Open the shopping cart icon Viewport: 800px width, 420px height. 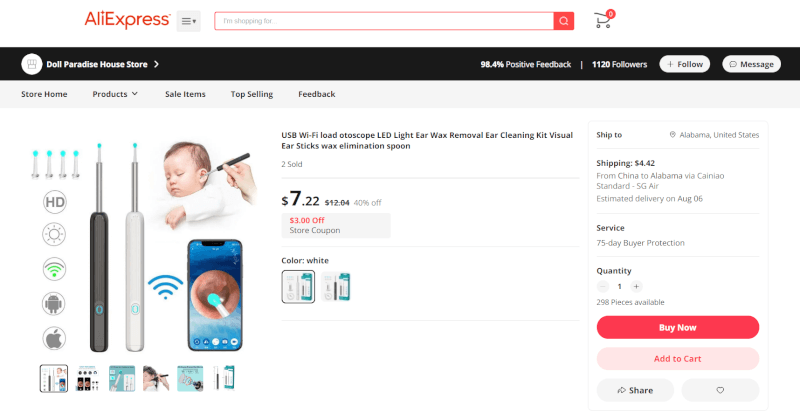pyautogui.click(x=604, y=20)
